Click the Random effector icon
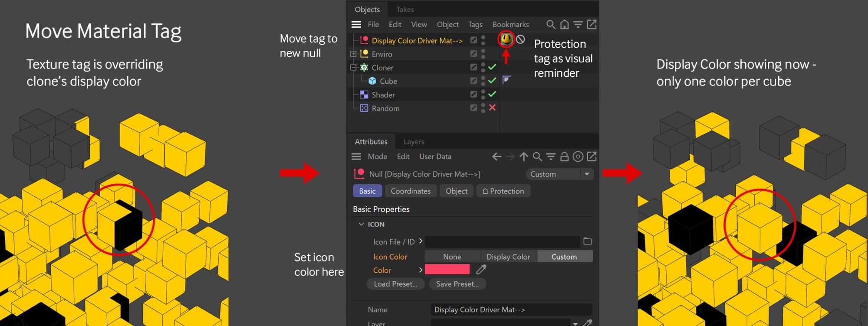This screenshot has width=868, height=326. (364, 108)
